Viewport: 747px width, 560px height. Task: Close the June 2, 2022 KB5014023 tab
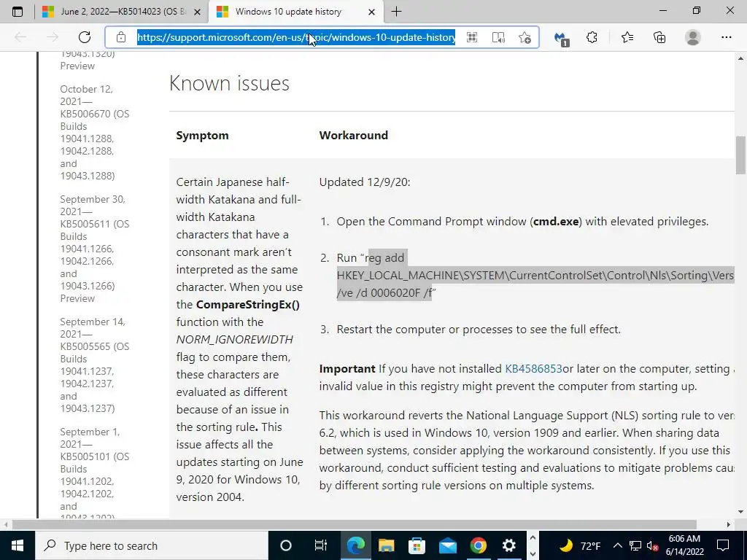[x=197, y=12]
